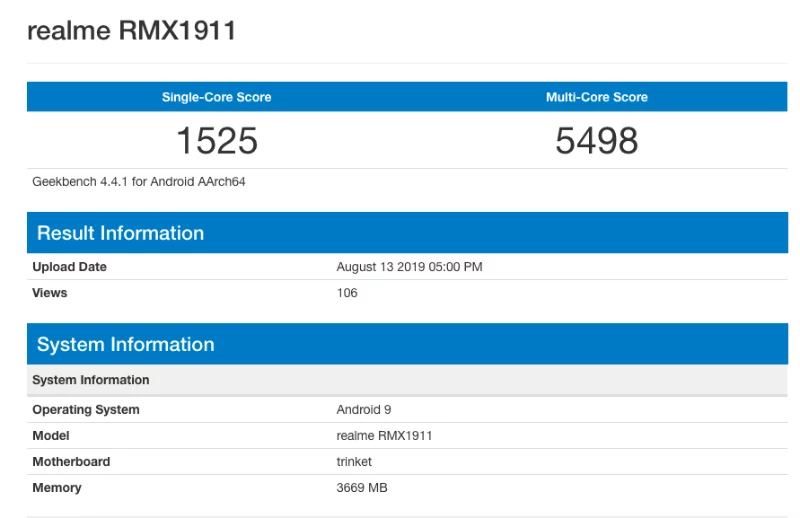Select the 'August 13 2019 05:00 PM' value

click(409, 267)
